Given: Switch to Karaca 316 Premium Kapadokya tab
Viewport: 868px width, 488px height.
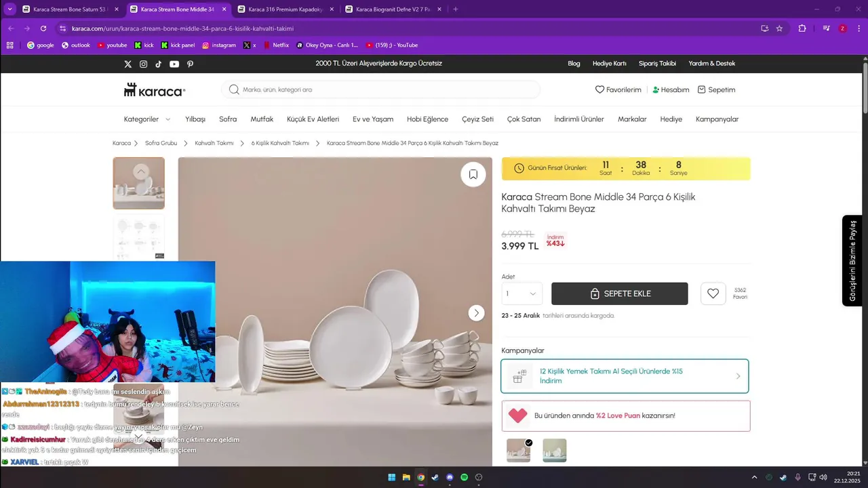Looking at the screenshot, I should (285, 9).
